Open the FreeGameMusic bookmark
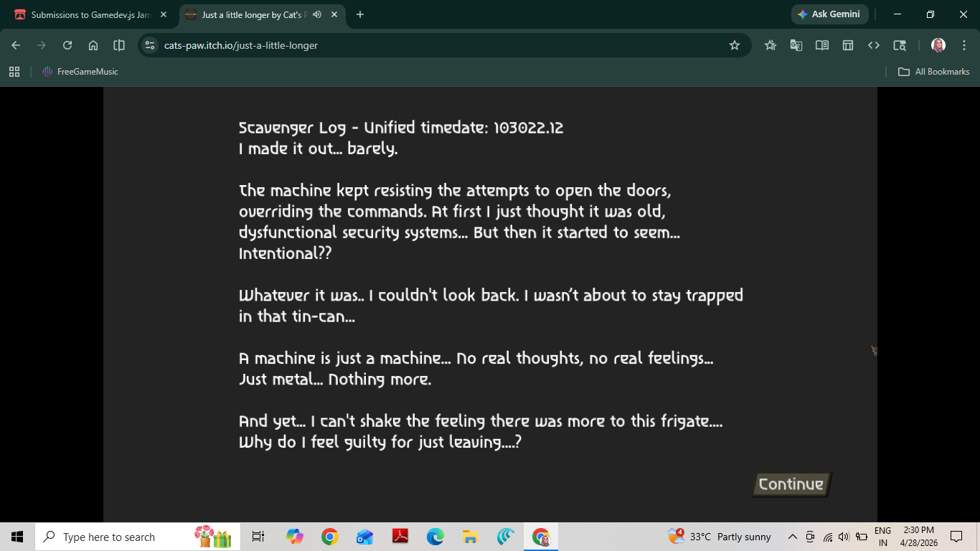 click(x=80, y=72)
